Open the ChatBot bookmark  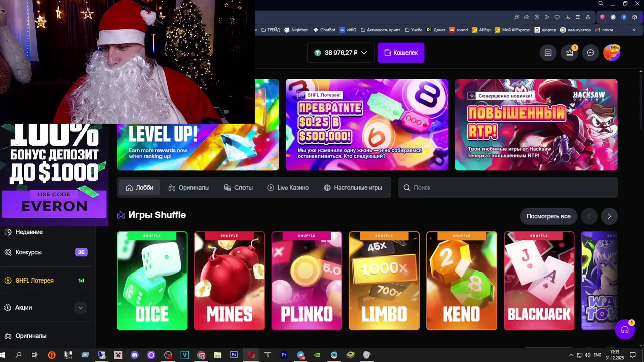point(324,30)
